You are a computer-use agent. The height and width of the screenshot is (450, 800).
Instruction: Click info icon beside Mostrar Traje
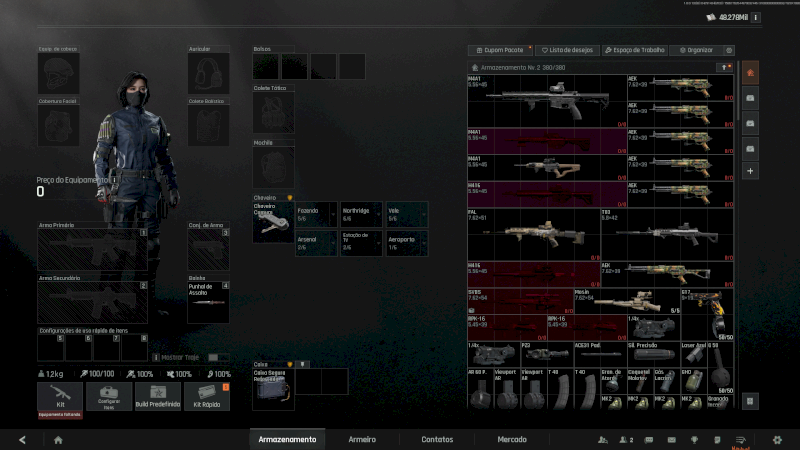click(x=156, y=357)
